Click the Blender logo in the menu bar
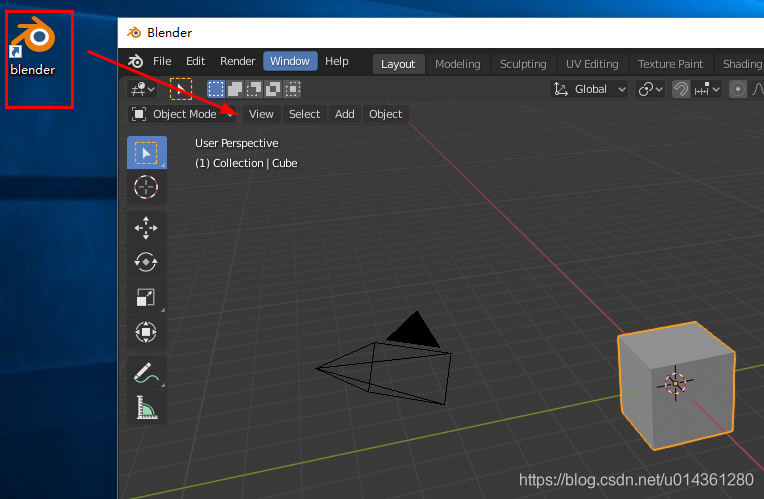This screenshot has height=499, width=764. tap(135, 61)
